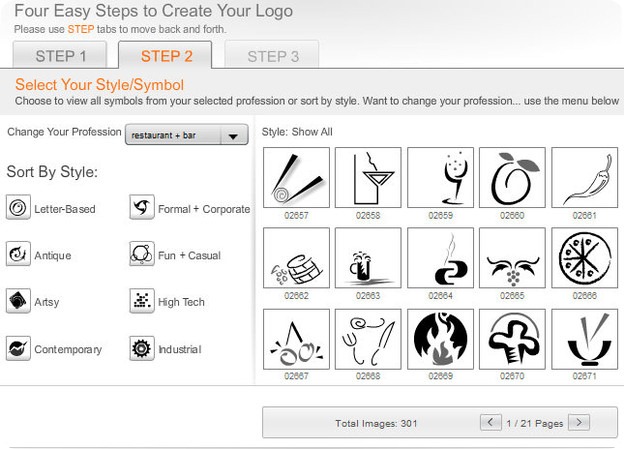The height and width of the screenshot is (449, 624).
Task: Go to next page of symbols
Action: tap(579, 423)
